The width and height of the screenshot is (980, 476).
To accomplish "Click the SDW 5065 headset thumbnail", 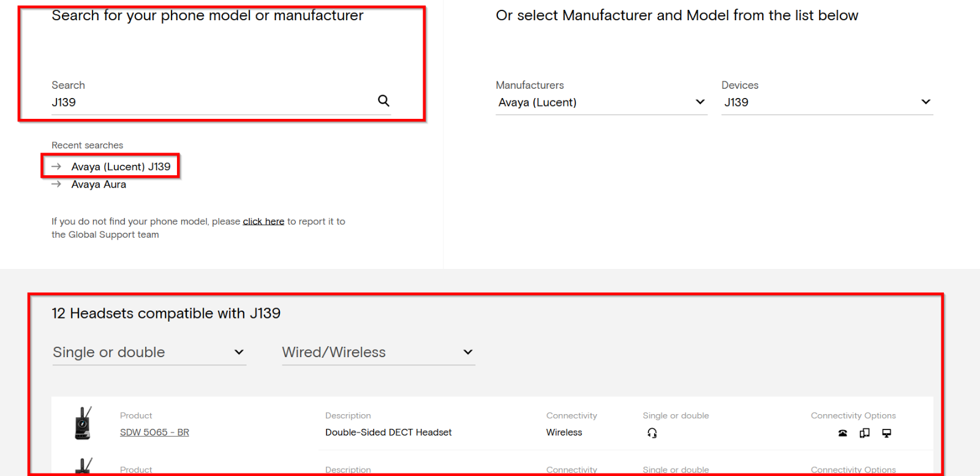I will 83,423.
